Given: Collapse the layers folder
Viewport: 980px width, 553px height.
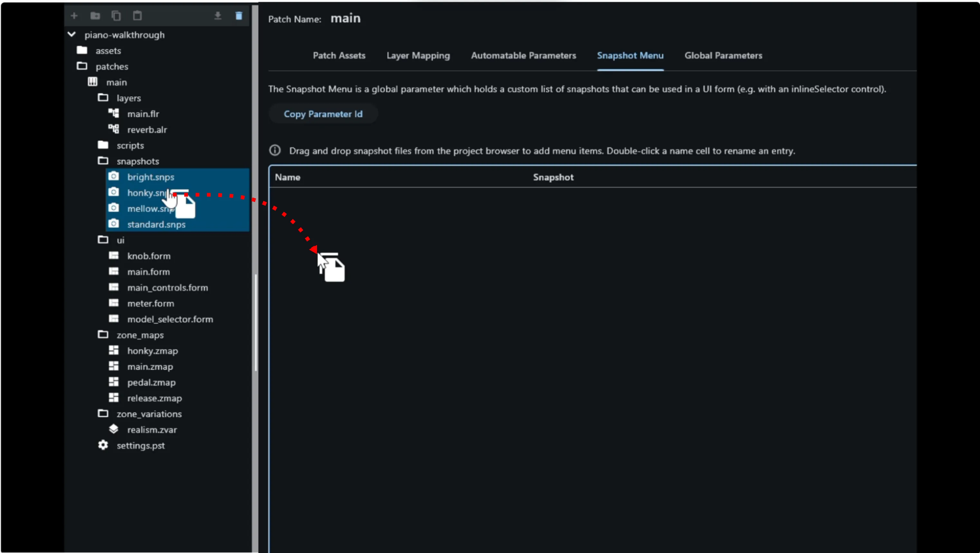Looking at the screenshot, I should (103, 98).
